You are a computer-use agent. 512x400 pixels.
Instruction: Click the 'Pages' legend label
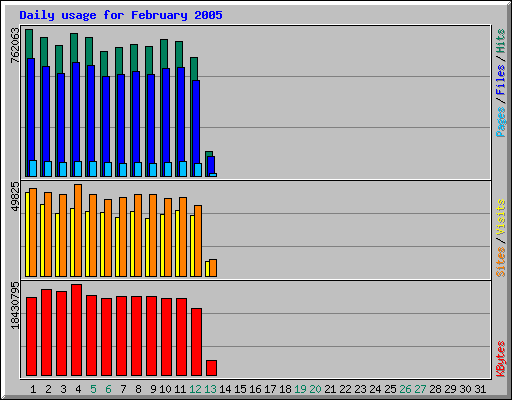tap(500, 122)
